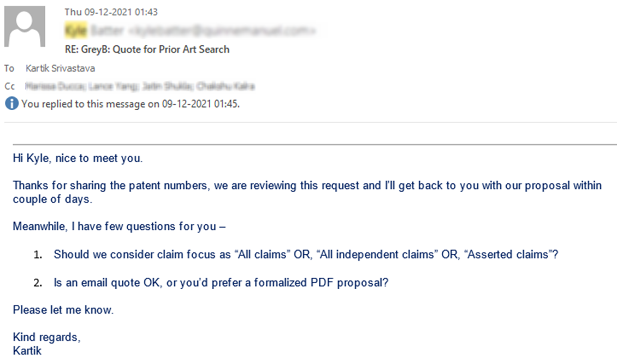The height and width of the screenshot is (364, 617).
Task: Click the signature name Kartik
Action: pos(27,351)
